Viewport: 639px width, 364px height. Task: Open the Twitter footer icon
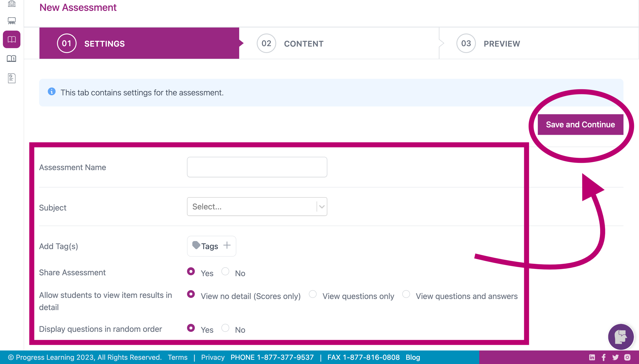(615, 357)
